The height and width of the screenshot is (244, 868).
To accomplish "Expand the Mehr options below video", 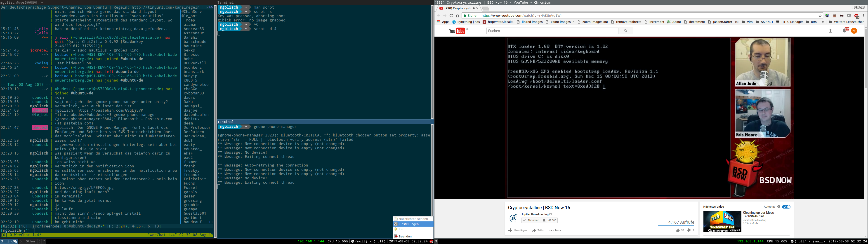I will (555, 230).
